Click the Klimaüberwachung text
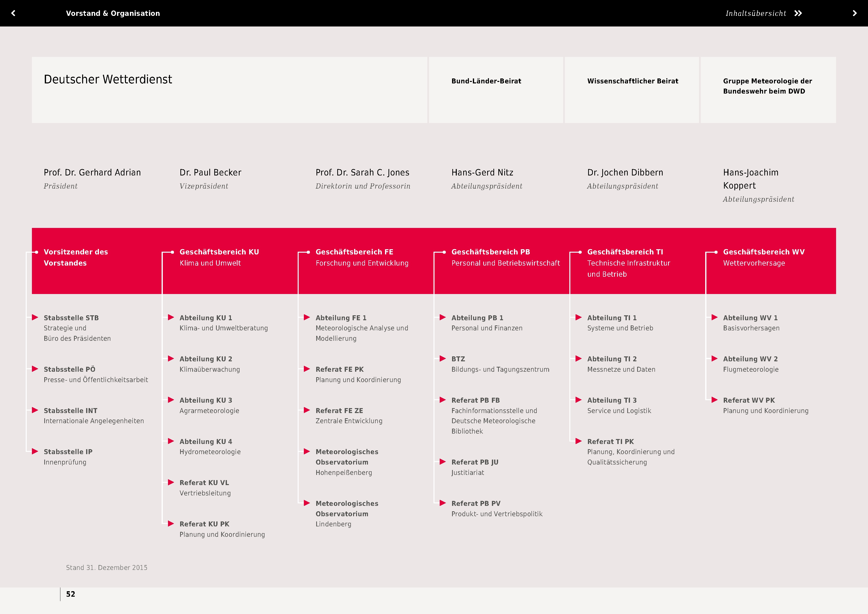Viewport: 868px width, 614px height. pos(209,369)
